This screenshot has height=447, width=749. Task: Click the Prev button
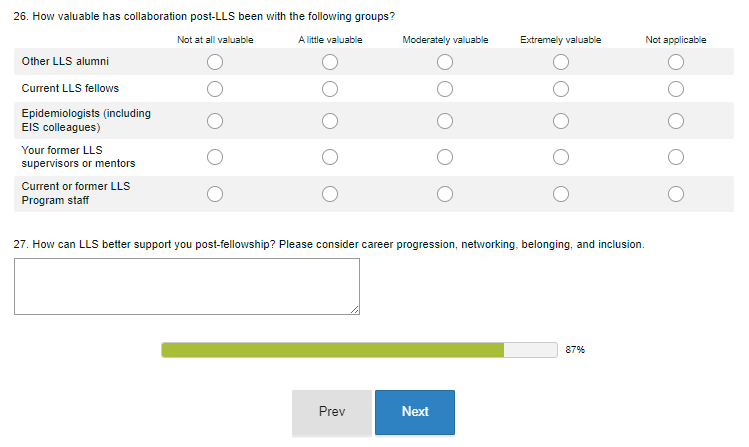(332, 412)
